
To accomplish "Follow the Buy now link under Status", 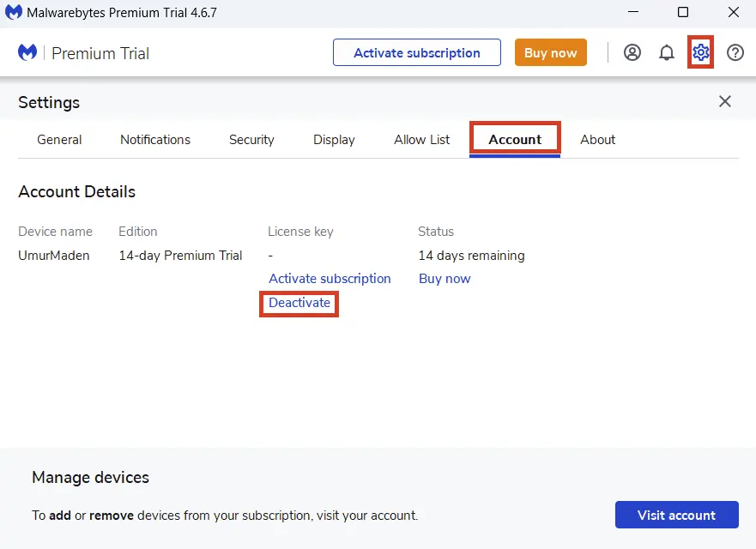I will [445, 279].
